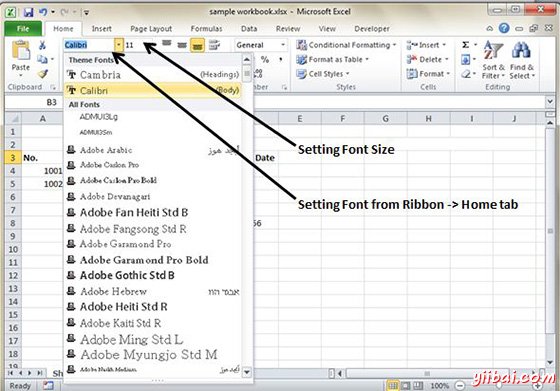Minimize the ribbon with the caret icon

coord(490,29)
